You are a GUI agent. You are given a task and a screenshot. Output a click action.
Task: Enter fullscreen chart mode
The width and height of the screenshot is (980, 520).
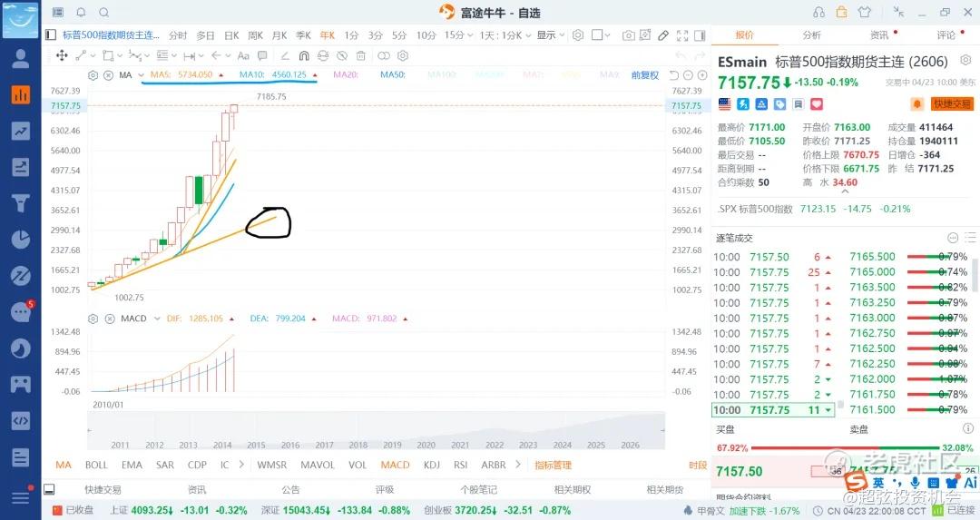tap(681, 35)
